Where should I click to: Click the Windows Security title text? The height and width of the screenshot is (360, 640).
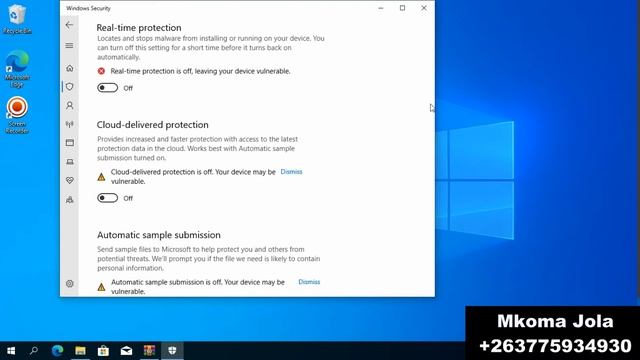tap(88, 8)
